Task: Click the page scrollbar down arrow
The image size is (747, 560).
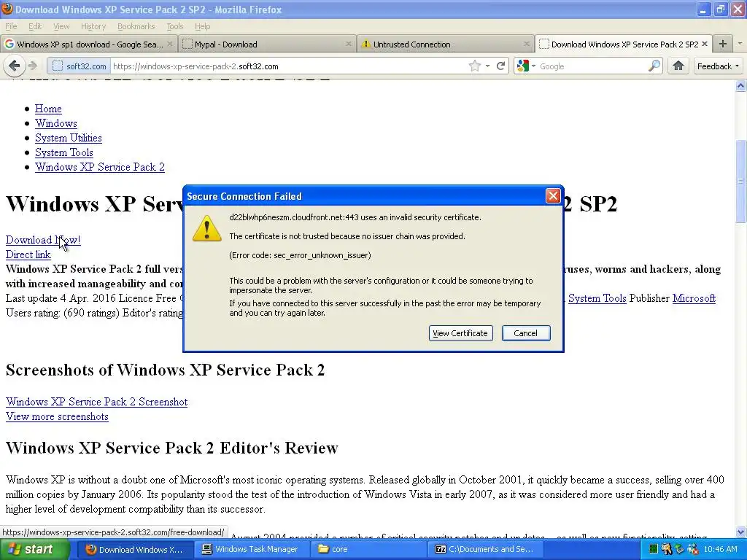Action: click(x=741, y=532)
